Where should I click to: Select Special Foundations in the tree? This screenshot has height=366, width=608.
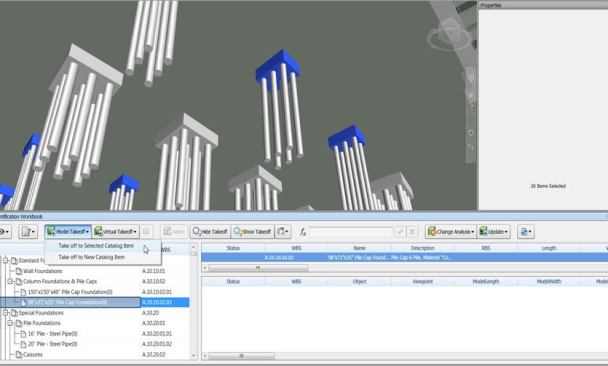(x=41, y=312)
